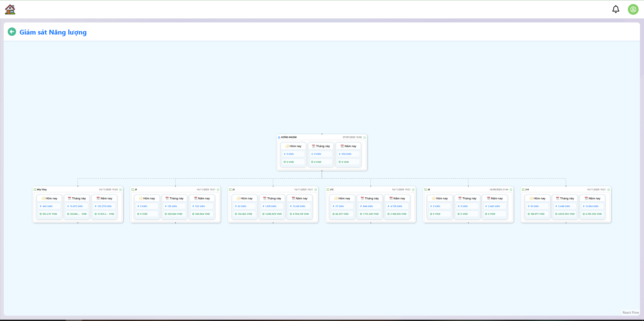Screen dimensions: 644x321
Task: Click the green back arrow button
Action: point(12,32)
